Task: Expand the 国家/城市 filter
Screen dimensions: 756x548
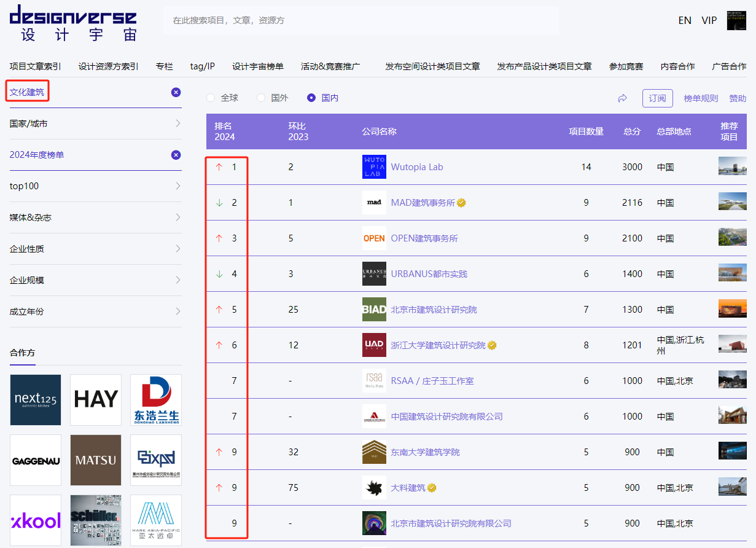Action: (x=96, y=123)
